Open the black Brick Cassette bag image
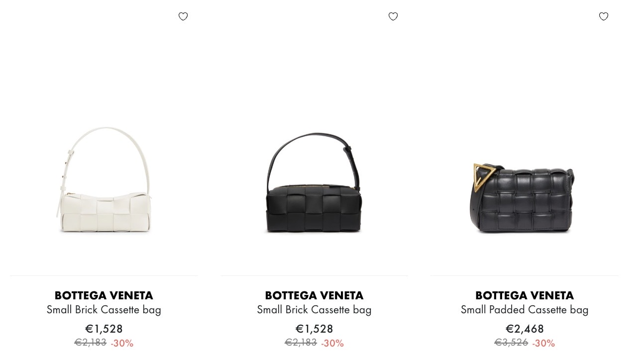 [x=314, y=182]
